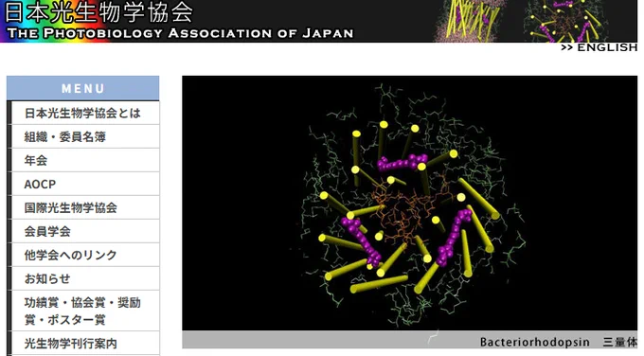
Task: Open the 日本光生物学協会とは menu item
Action: [x=85, y=114]
